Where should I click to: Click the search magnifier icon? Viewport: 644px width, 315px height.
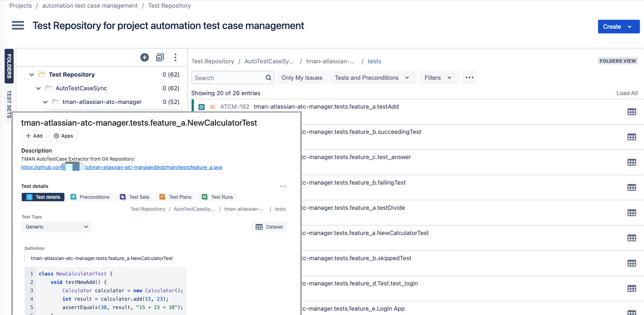coord(268,78)
